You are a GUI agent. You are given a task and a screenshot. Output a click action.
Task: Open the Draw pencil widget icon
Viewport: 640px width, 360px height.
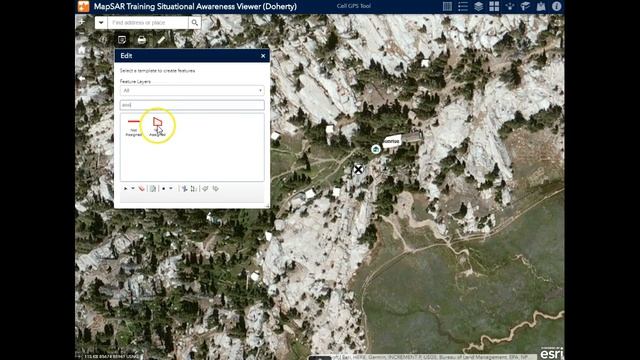coord(162,40)
